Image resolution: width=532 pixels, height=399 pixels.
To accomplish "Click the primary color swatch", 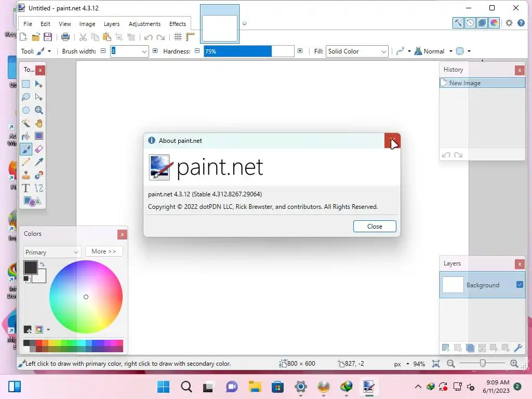I will click(30, 268).
